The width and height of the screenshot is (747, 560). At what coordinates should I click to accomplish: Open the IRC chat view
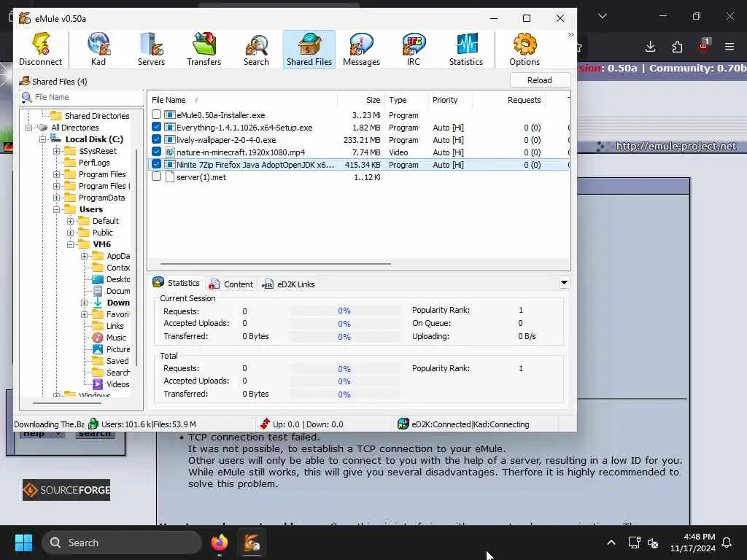[x=414, y=49]
